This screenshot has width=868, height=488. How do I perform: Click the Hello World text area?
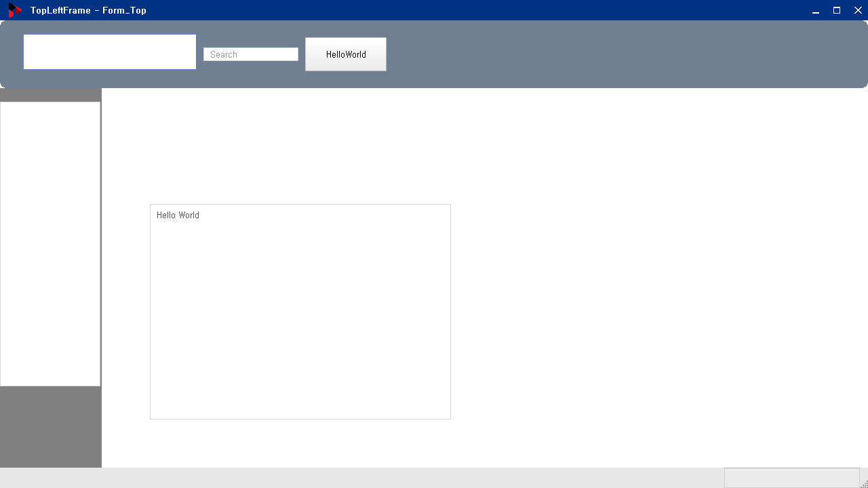[x=300, y=312]
